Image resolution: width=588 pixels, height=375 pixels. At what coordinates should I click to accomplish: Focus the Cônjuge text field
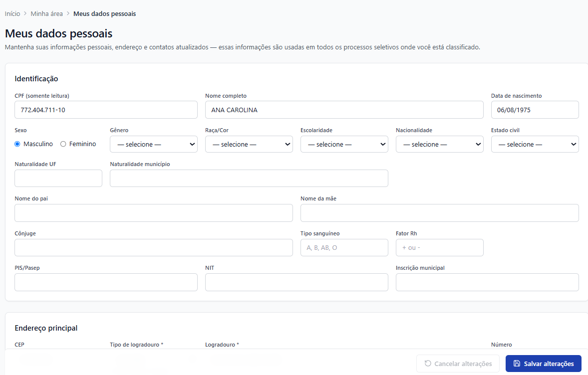pos(154,248)
